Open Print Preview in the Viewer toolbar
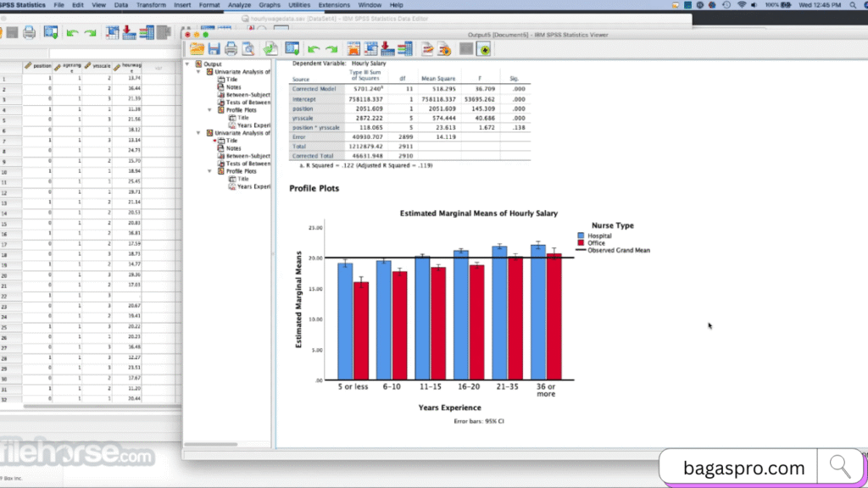Screen dimensions: 868x488 [248, 48]
